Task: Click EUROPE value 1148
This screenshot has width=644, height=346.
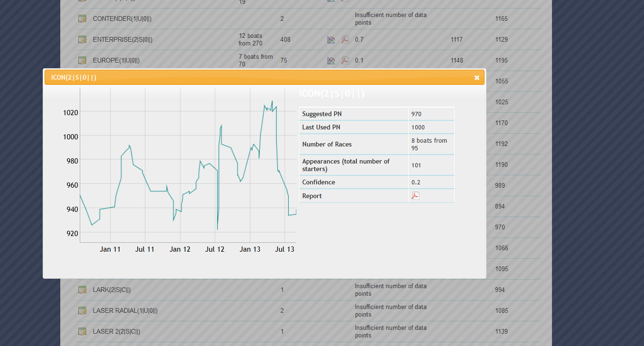Action: pos(457,61)
